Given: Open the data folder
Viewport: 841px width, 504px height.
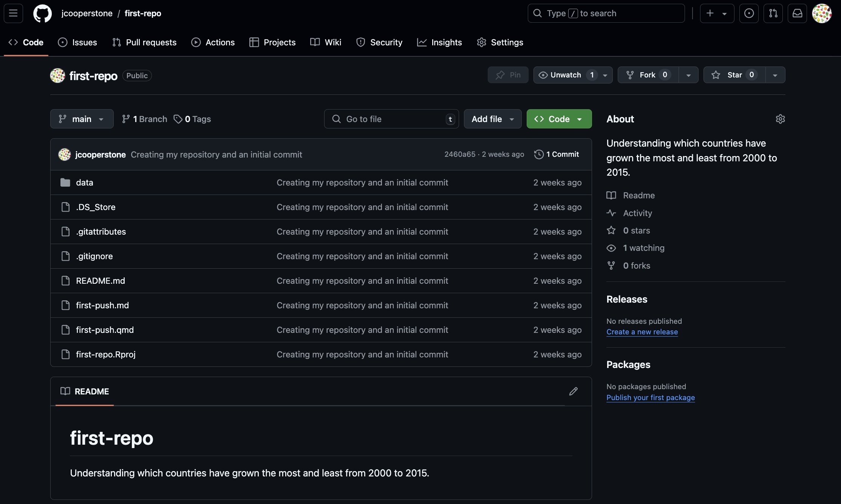Looking at the screenshot, I should coord(84,182).
